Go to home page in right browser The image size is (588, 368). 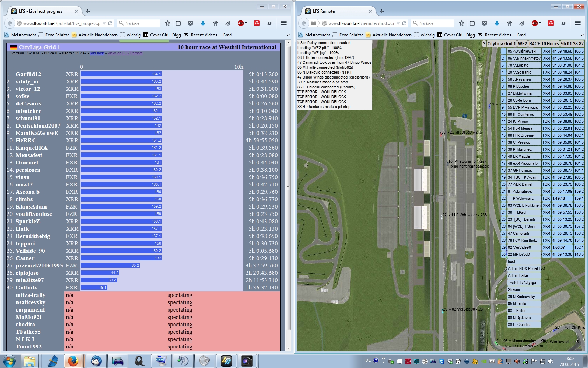(x=509, y=23)
